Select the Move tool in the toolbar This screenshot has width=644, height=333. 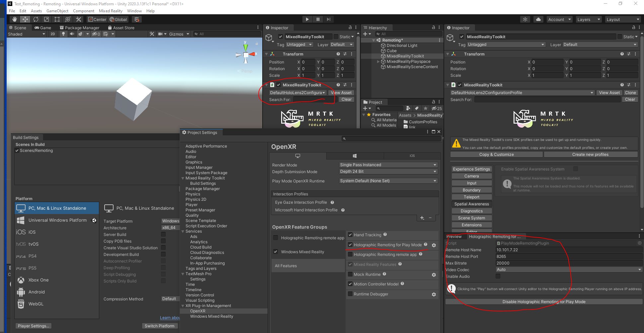[25, 19]
